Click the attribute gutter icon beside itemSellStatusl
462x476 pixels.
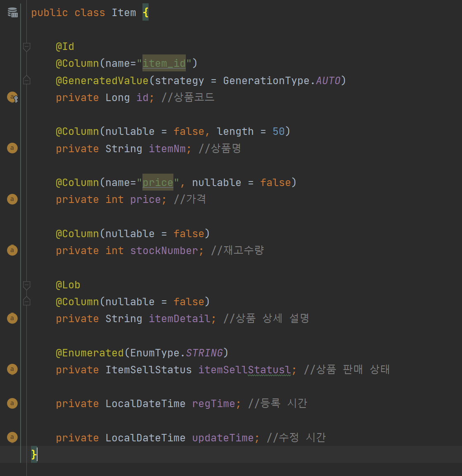pos(12,369)
